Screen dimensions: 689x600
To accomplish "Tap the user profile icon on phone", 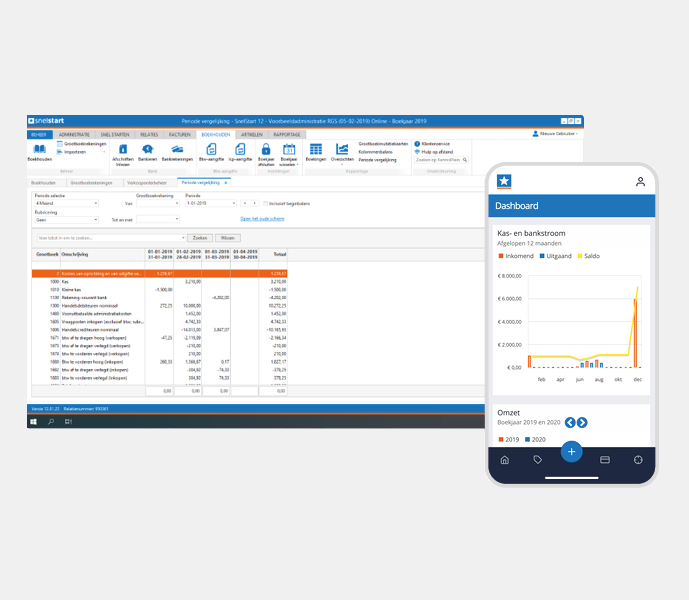I will pyautogui.click(x=640, y=182).
